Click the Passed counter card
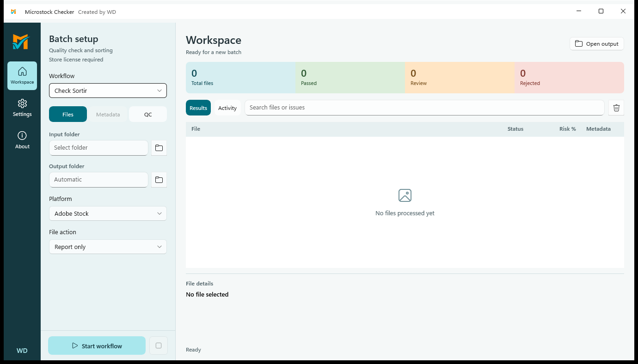The height and width of the screenshot is (364, 638). [x=350, y=78]
